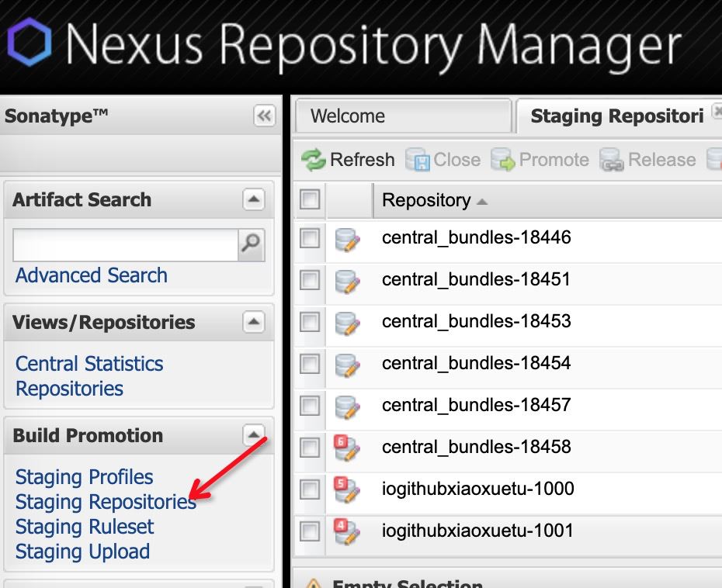The height and width of the screenshot is (588, 722).
Task: Click the Close staging repository icon
Action: tap(417, 160)
